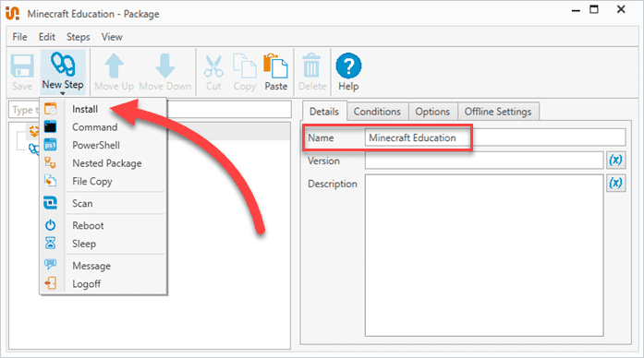Open the New Step footprints button
This screenshot has height=358, width=644.
(63, 65)
